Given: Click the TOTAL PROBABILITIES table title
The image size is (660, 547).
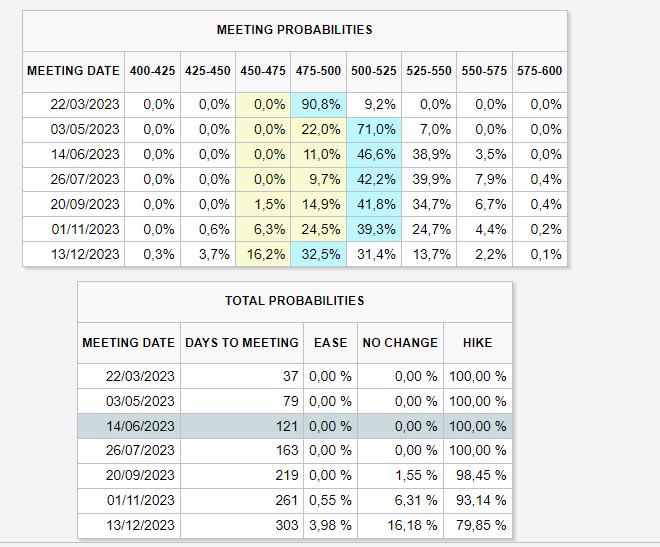Looking at the screenshot, I should 295,301.
